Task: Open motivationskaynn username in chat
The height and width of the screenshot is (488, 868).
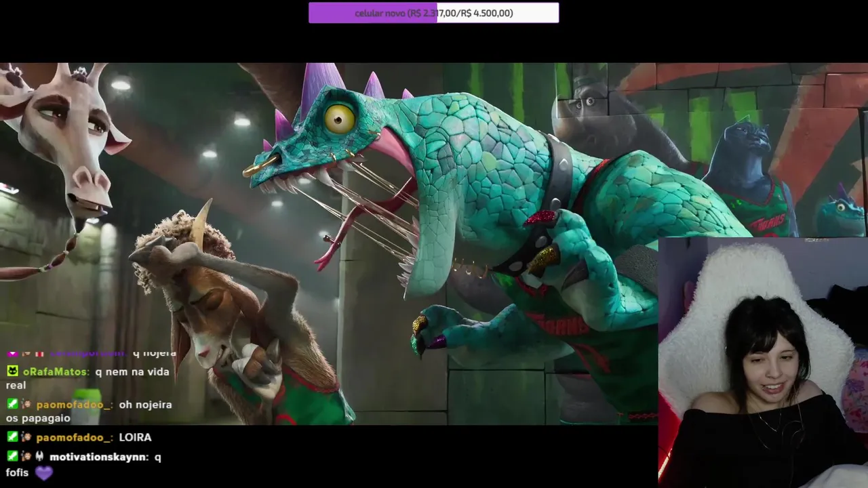Action: point(98,457)
